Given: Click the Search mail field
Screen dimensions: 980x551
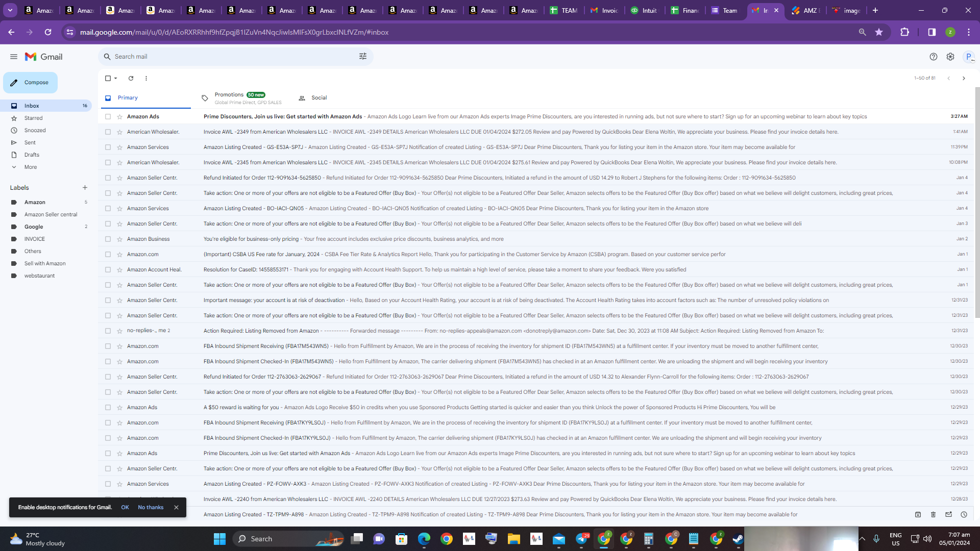Looking at the screenshot, I should [235, 57].
